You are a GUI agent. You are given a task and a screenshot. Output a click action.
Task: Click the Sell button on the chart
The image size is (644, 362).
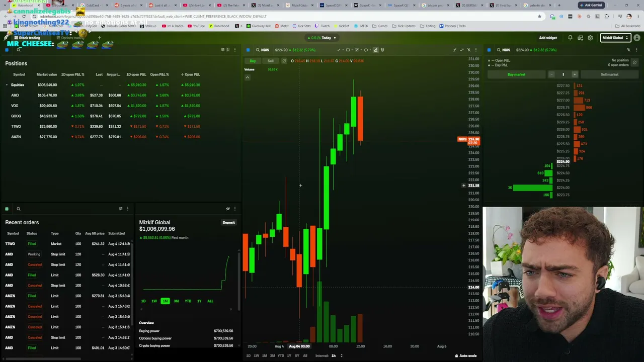point(271,61)
